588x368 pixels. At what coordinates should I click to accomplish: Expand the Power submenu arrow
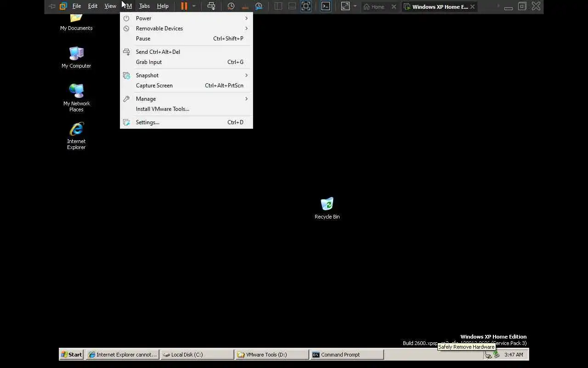pos(246,18)
